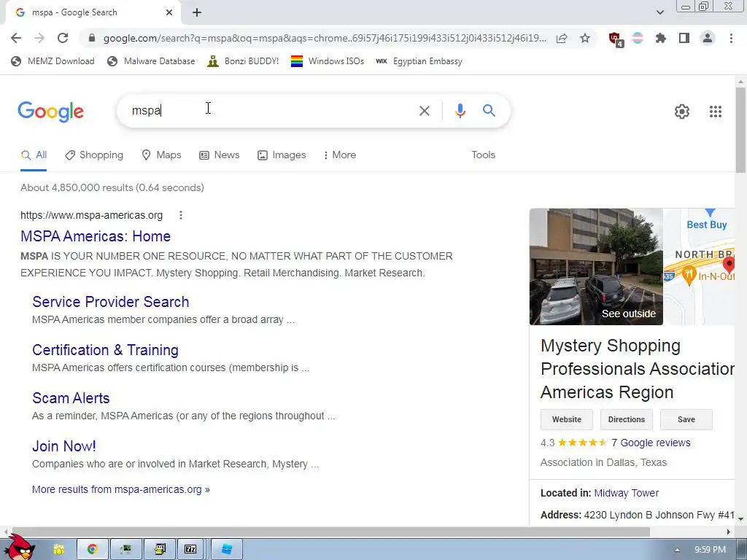
Task: Open a new tab with the plus button
Action: (x=197, y=13)
